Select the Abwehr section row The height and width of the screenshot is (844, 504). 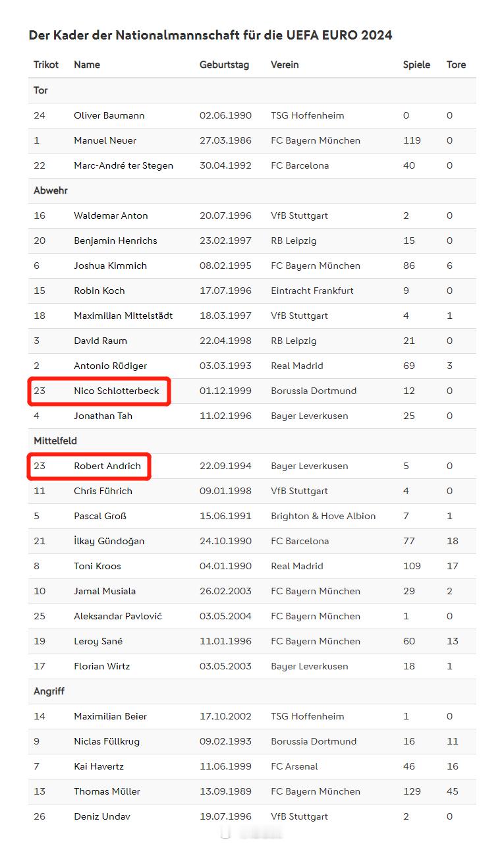point(252,190)
